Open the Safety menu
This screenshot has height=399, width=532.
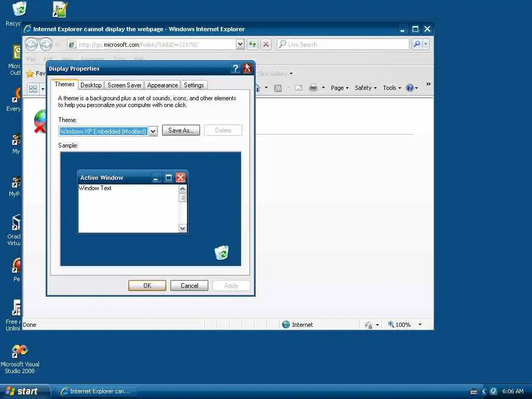click(x=366, y=88)
